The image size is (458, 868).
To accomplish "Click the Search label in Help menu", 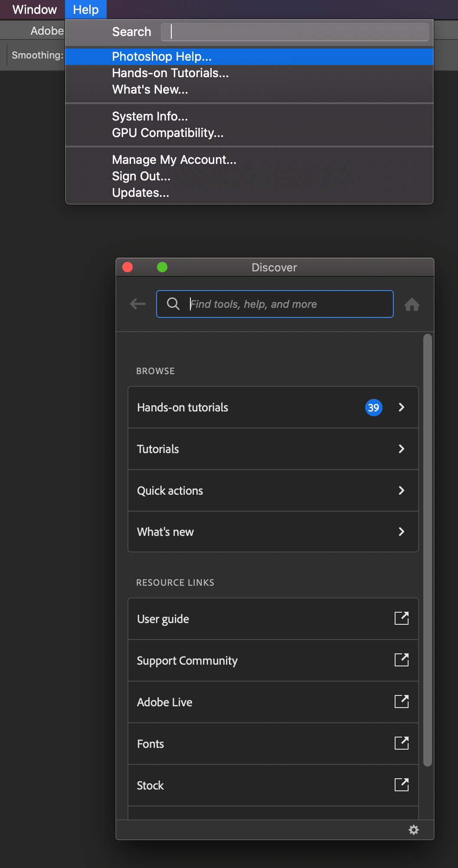I will point(131,32).
